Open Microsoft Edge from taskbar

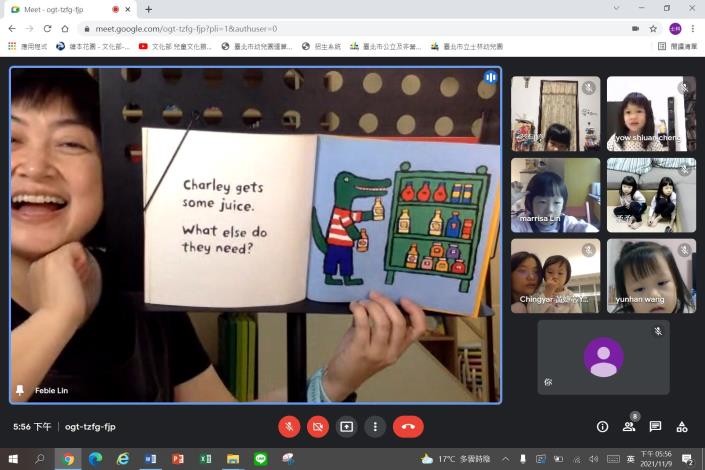[95, 459]
